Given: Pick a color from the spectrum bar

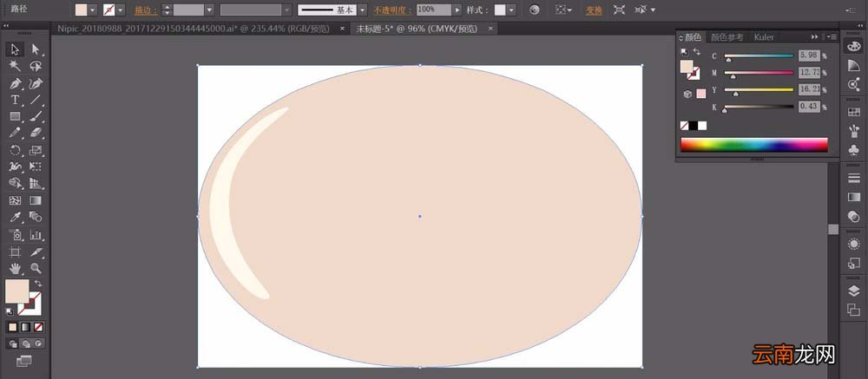Looking at the screenshot, I should tap(754, 145).
